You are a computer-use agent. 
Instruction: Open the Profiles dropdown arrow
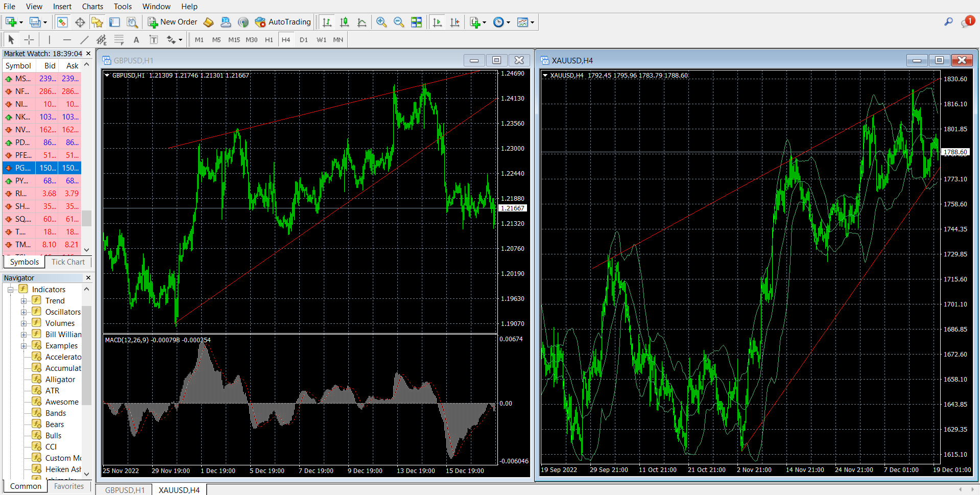click(x=45, y=22)
